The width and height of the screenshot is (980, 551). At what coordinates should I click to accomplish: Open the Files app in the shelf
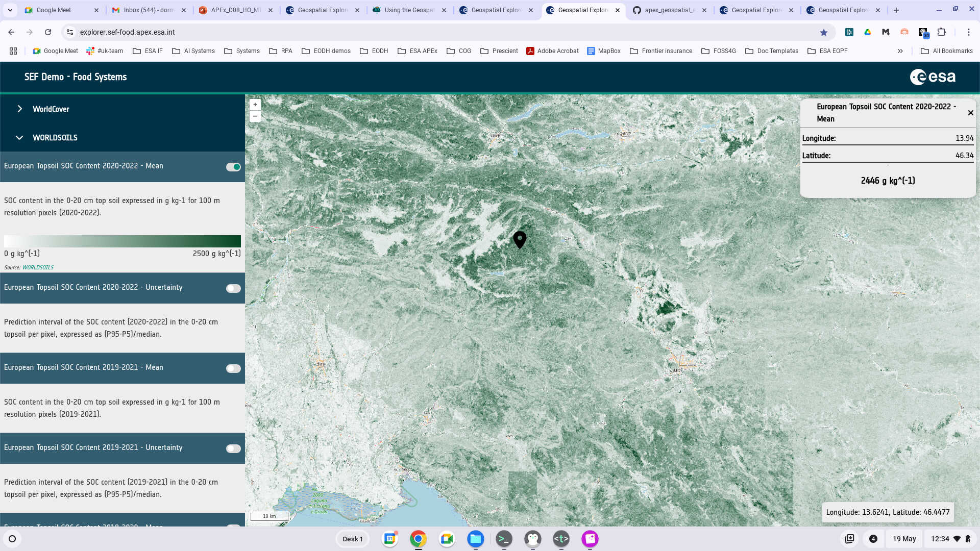pyautogui.click(x=475, y=539)
